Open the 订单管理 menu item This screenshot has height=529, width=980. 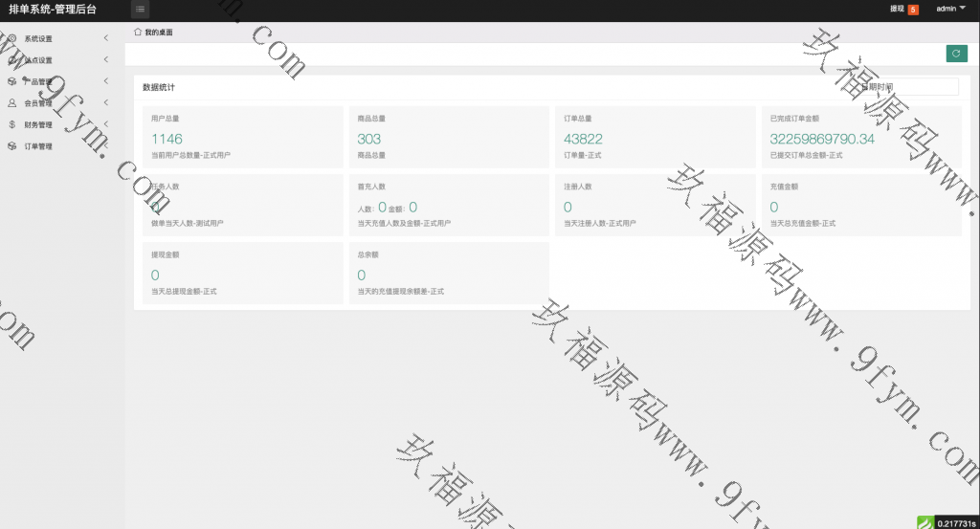coord(38,146)
